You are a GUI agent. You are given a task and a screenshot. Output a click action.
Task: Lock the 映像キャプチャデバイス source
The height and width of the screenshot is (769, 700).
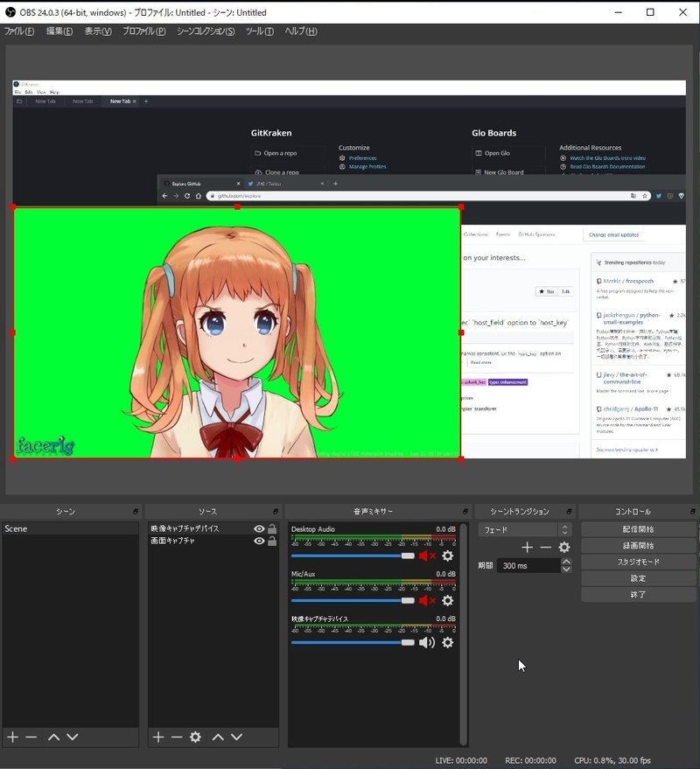pyautogui.click(x=272, y=528)
